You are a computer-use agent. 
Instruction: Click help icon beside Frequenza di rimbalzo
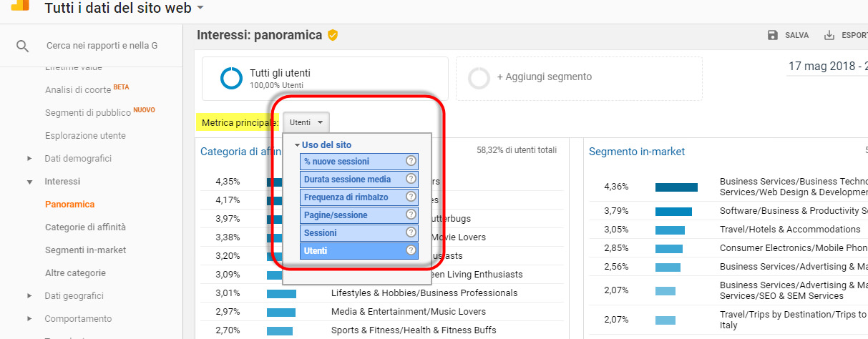pos(411,197)
